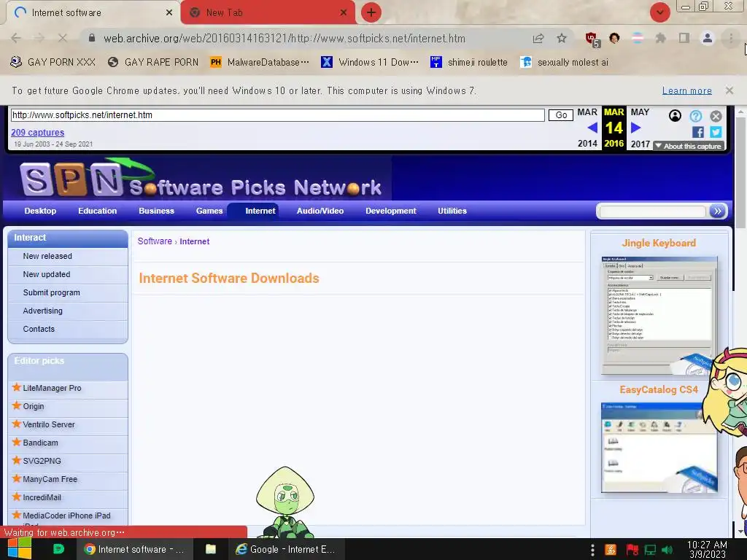
Task: Close the Wayback toolbar with X icon
Action: click(716, 116)
